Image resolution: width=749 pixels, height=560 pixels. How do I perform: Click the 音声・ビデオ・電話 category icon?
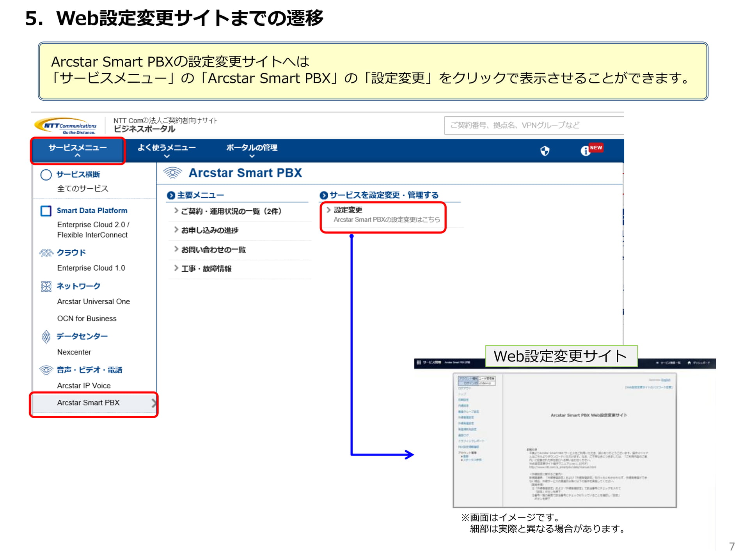46,370
